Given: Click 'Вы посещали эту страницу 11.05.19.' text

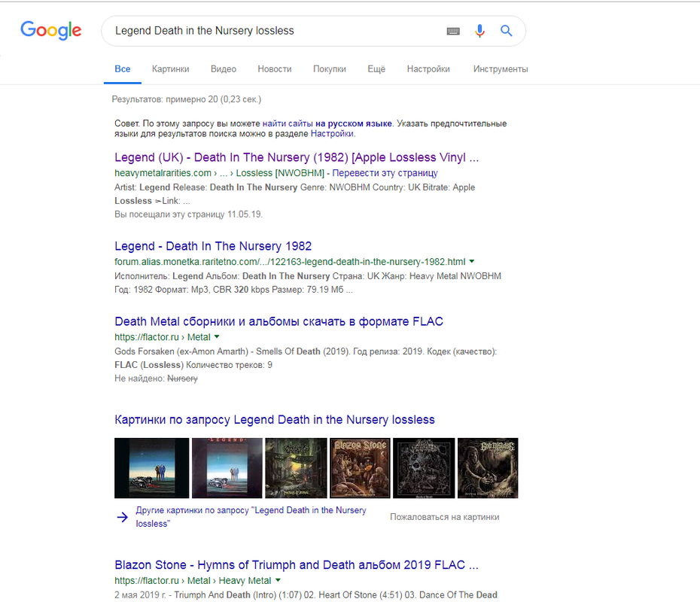Looking at the screenshot, I should pyautogui.click(x=188, y=214).
